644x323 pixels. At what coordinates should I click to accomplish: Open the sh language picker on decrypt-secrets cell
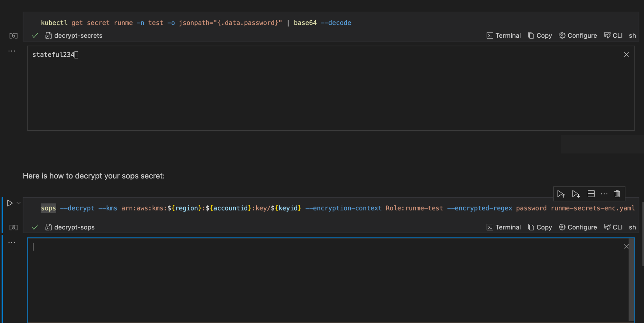632,35
